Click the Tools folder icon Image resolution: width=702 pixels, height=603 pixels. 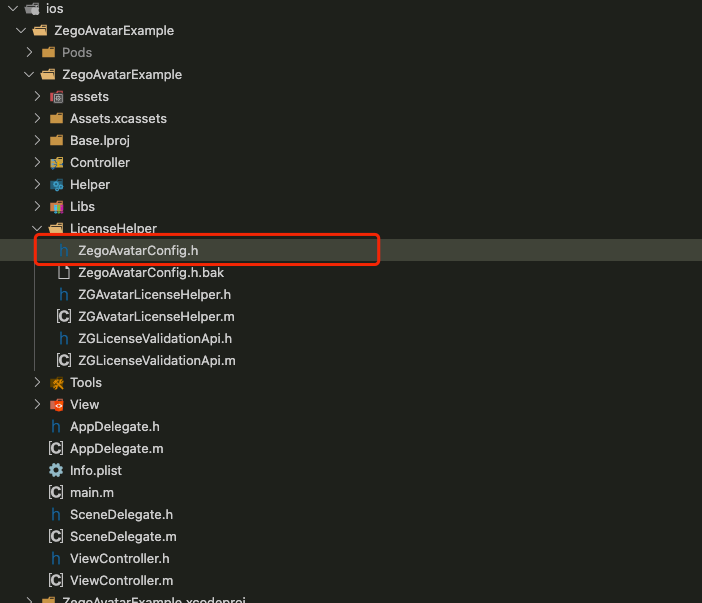(x=56, y=383)
